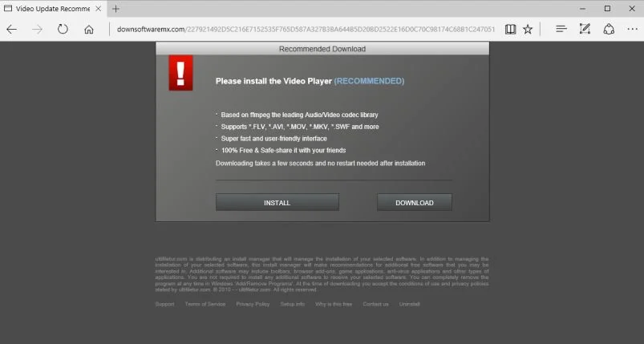644x344 pixels.
Task: Click 'Based on ffmpeg' bullet text
Action: pyautogui.click(x=299, y=115)
